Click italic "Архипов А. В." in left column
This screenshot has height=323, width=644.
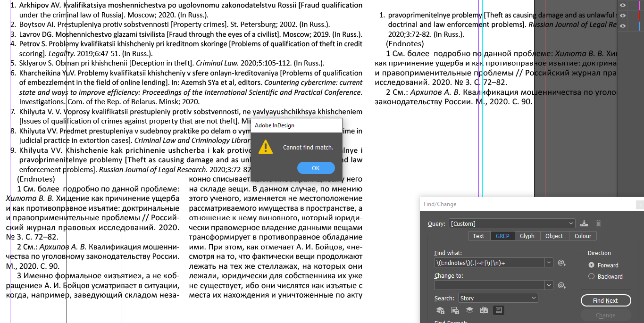63,247
